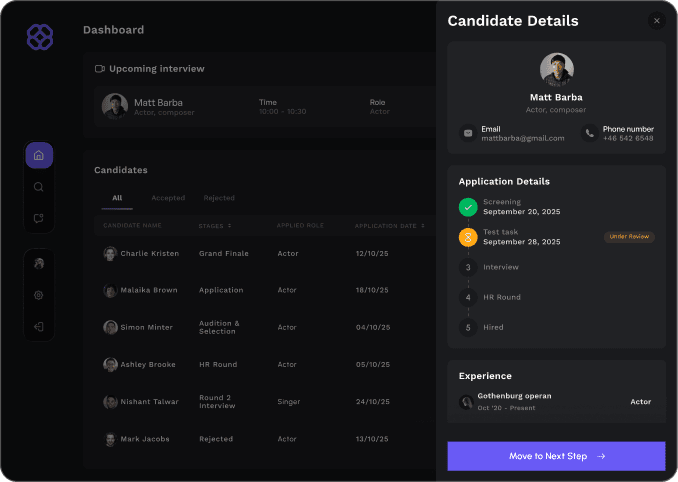This screenshot has width=678, height=482.
Task: Click the Rejected stage cell for Mark Jacobs
Action: [216, 439]
